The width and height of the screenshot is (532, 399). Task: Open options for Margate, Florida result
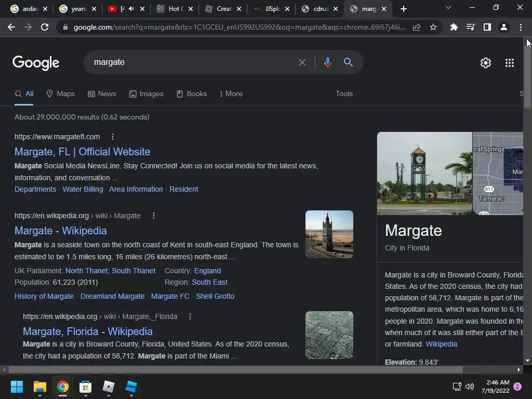(x=190, y=316)
